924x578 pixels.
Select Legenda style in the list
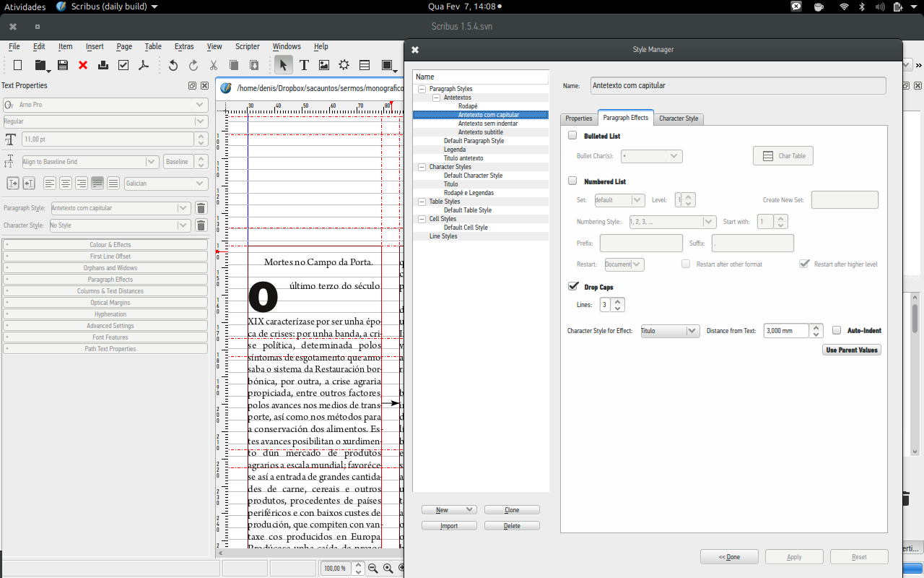pyautogui.click(x=454, y=150)
